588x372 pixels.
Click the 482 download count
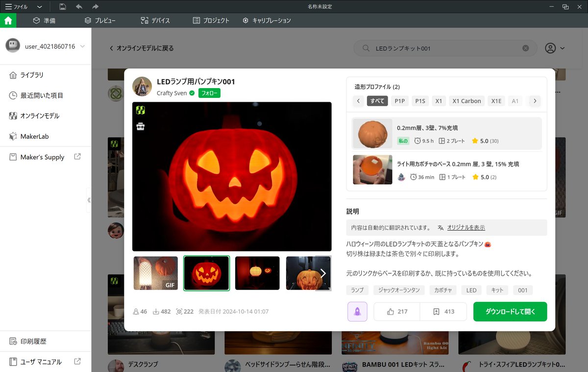(x=162, y=311)
